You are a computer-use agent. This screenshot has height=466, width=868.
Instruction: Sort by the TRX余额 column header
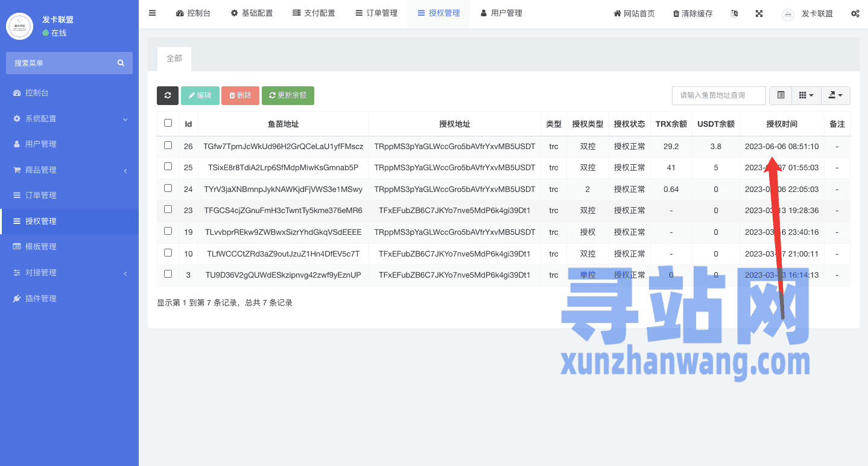coord(671,124)
